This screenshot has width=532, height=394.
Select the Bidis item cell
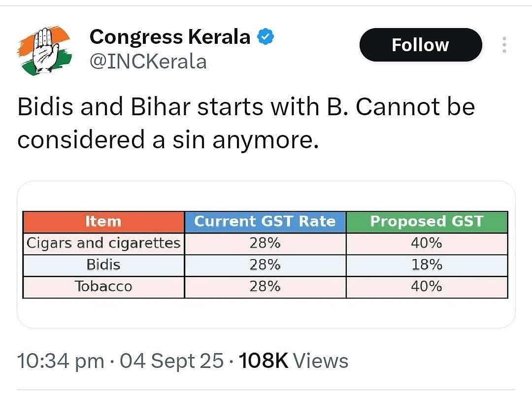coord(103,265)
